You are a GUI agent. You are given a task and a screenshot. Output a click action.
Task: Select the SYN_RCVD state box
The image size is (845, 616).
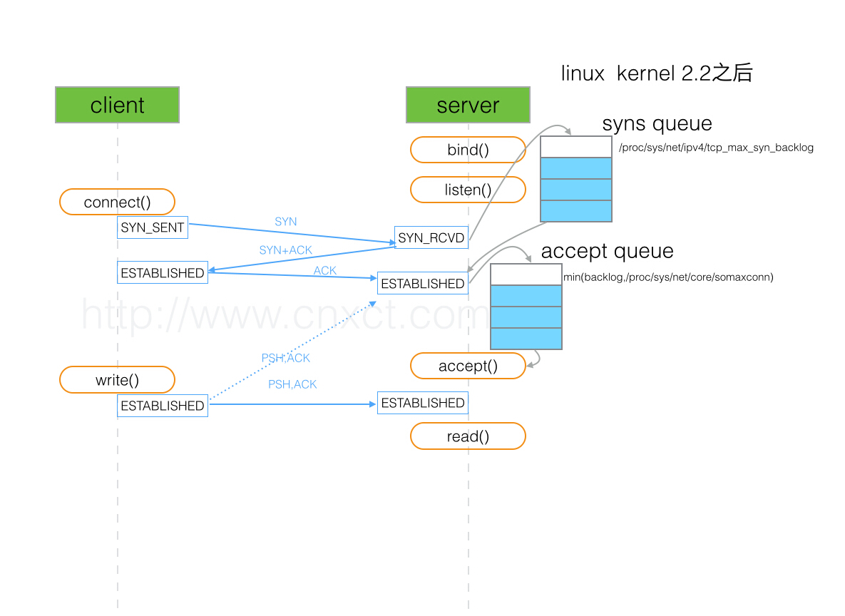pos(431,237)
